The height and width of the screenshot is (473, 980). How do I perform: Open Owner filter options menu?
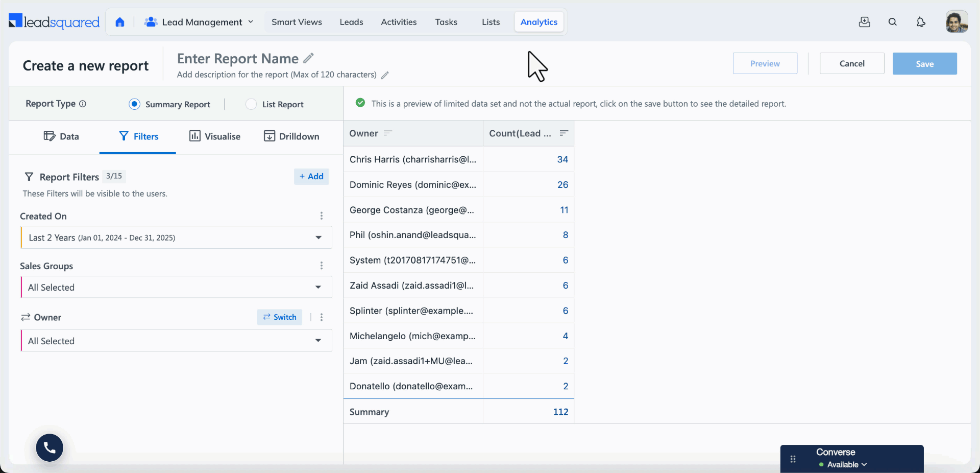[322, 317]
